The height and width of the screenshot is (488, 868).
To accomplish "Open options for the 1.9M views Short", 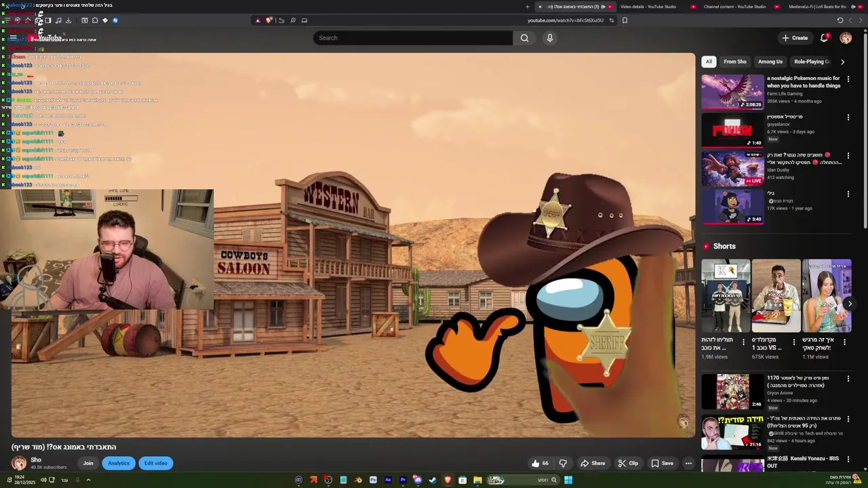I will click(x=743, y=342).
